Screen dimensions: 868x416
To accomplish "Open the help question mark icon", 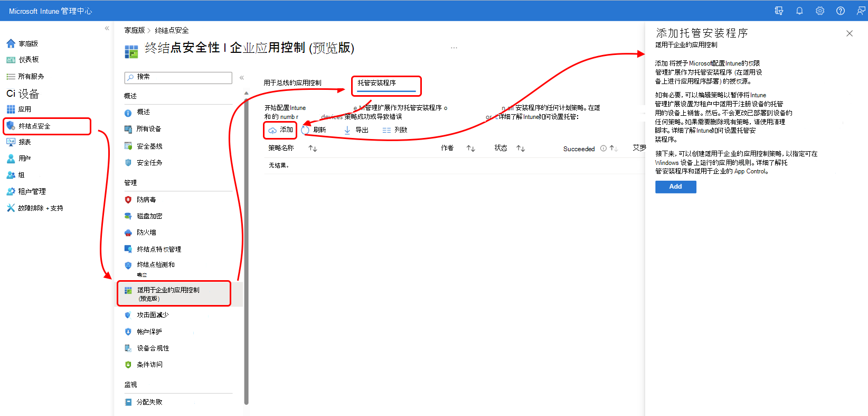I will pyautogui.click(x=841, y=11).
